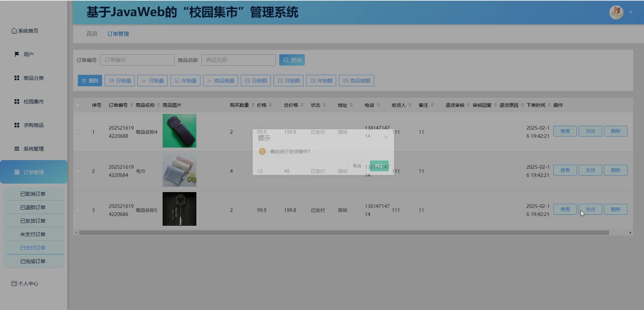Click the 日销量 chart button
The height and width of the screenshot is (310, 644).
pos(120,81)
